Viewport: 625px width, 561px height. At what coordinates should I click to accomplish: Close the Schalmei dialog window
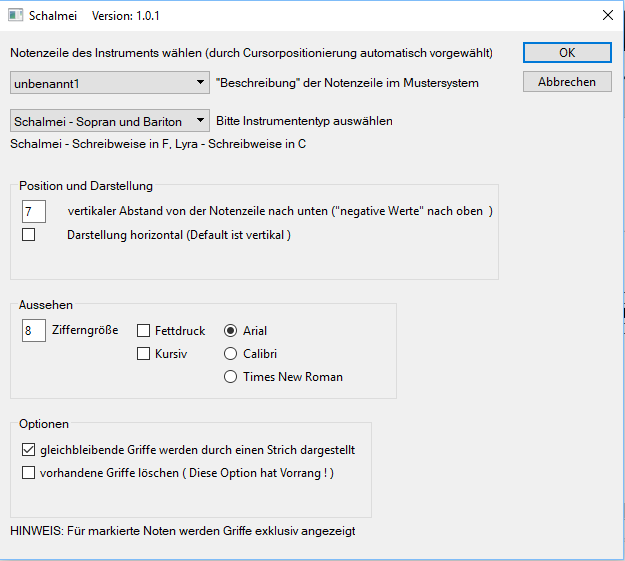[607, 16]
